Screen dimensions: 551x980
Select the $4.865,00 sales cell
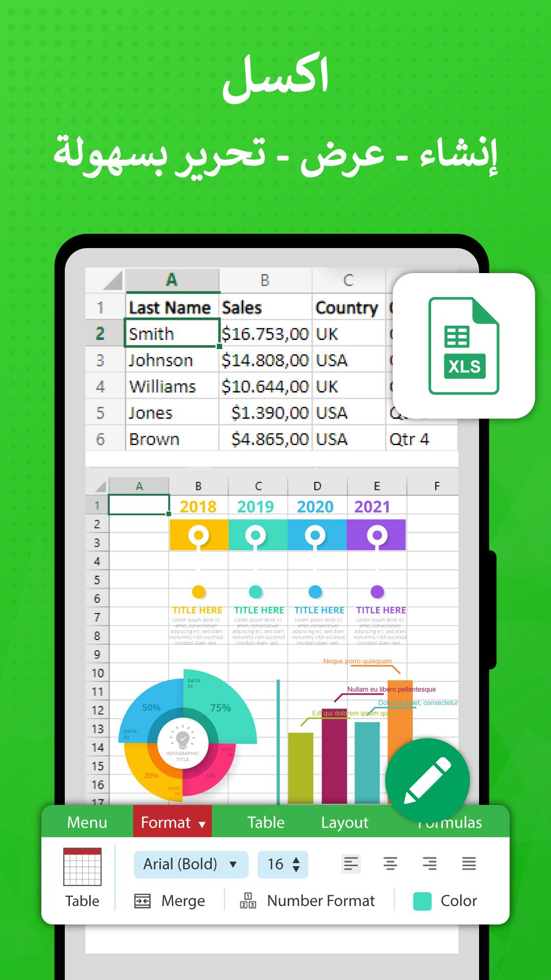265,439
